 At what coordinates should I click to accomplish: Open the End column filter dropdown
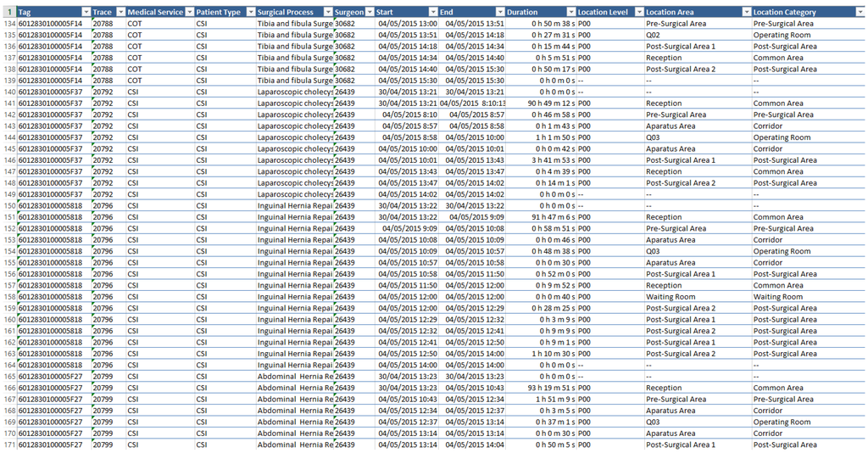tap(500, 12)
